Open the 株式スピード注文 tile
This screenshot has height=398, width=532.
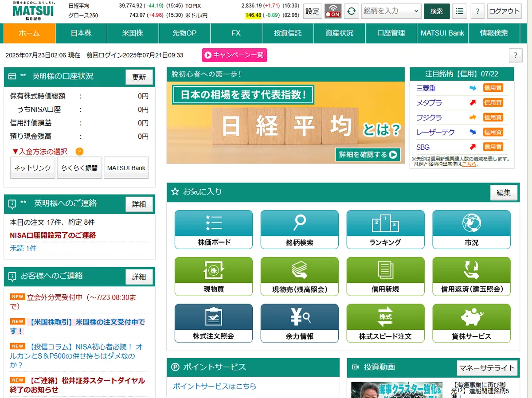click(386, 323)
